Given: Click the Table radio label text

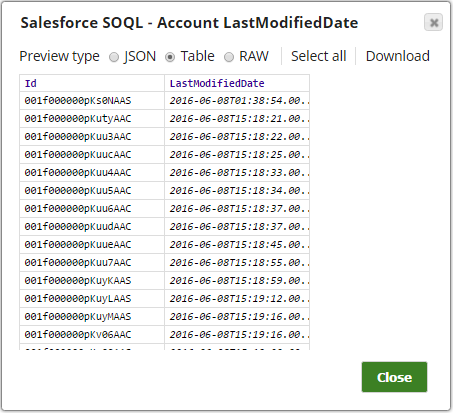Looking at the screenshot, I should pos(197,56).
